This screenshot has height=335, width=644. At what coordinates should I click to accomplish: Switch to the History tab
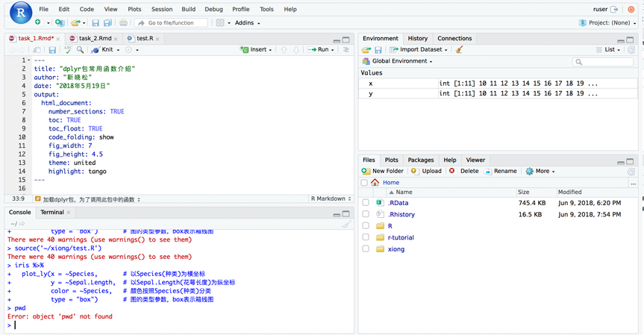coord(418,38)
